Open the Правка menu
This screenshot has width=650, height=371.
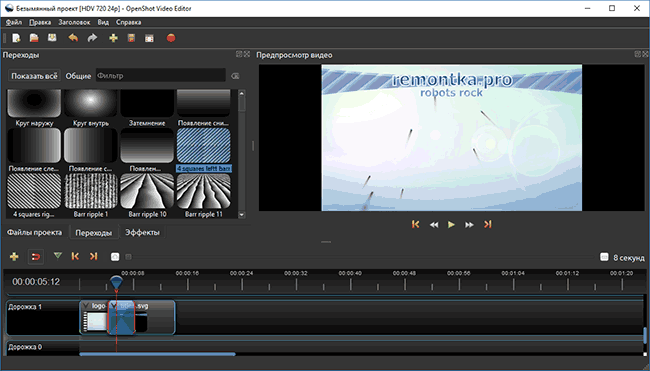click(x=40, y=22)
